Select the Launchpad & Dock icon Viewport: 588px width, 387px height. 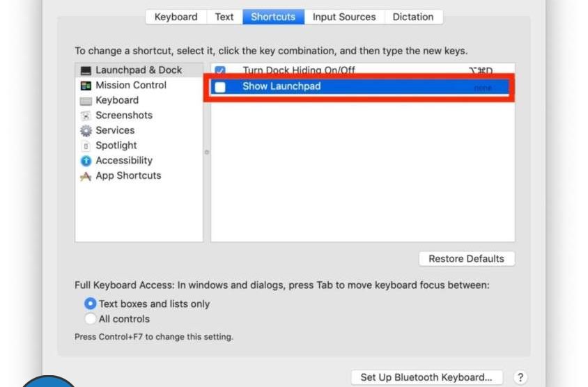[x=86, y=70]
